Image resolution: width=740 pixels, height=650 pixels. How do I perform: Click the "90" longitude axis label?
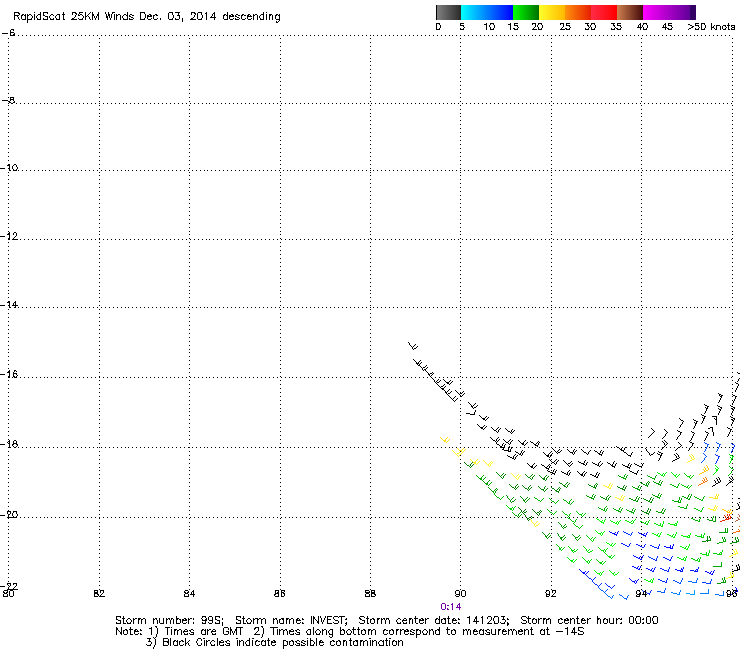(460, 593)
